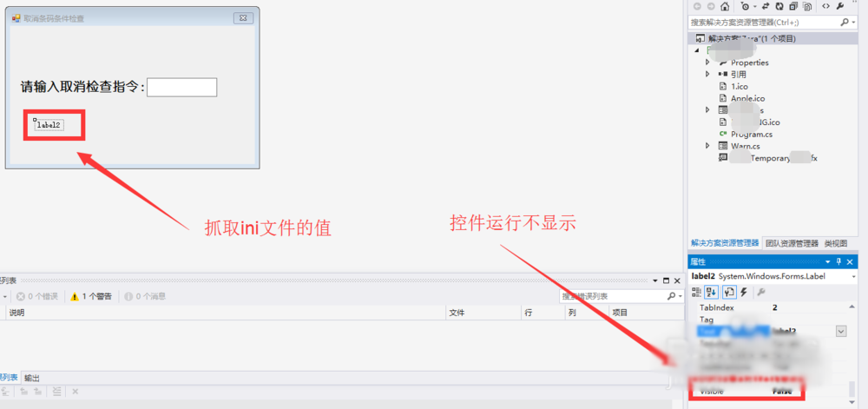Toggle Alphabetical sort in Properties panel

click(712, 292)
